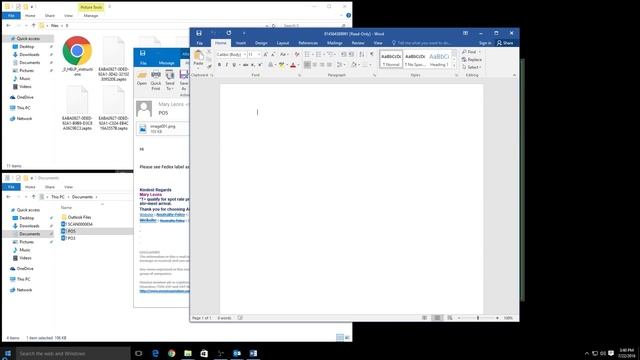
Task: Click Ribbon Display Options icon in Word
Action: click(x=465, y=33)
